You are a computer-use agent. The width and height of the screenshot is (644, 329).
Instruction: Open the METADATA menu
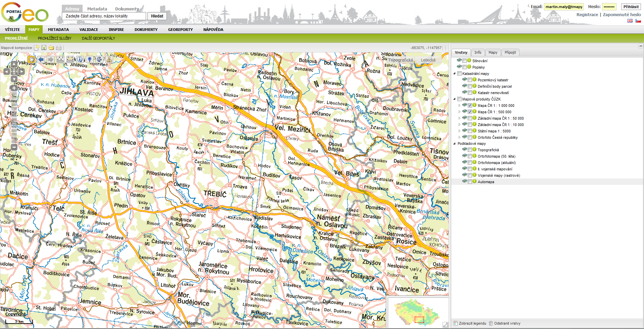tap(58, 30)
